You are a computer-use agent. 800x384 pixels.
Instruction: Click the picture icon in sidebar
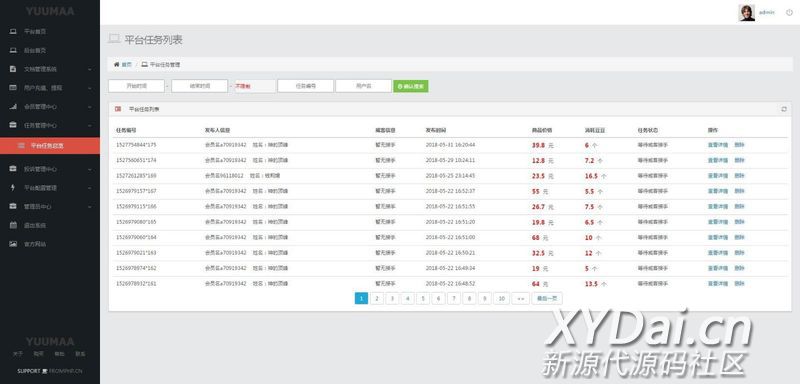(13, 244)
